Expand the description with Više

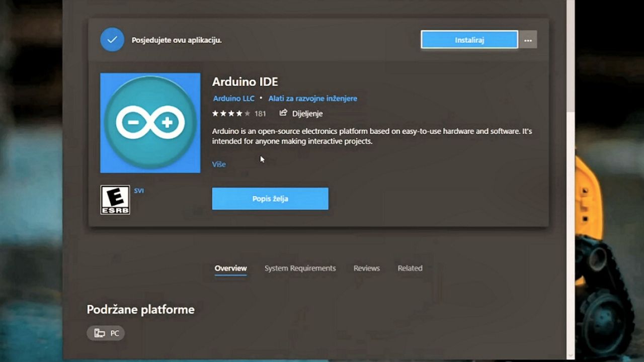point(219,164)
